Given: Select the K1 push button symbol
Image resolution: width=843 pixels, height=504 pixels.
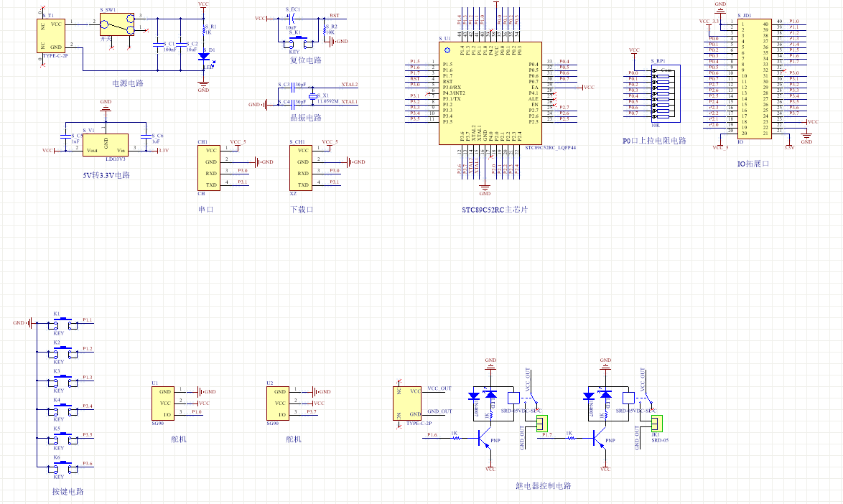Looking at the screenshot, I should pyautogui.click(x=62, y=323).
